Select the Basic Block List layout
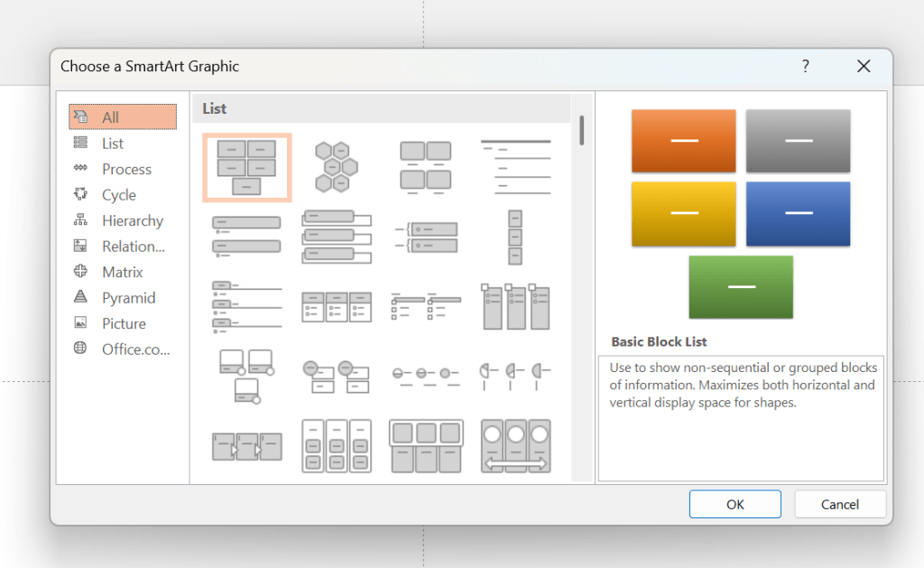Screen dimensions: 924x568 coord(246,165)
